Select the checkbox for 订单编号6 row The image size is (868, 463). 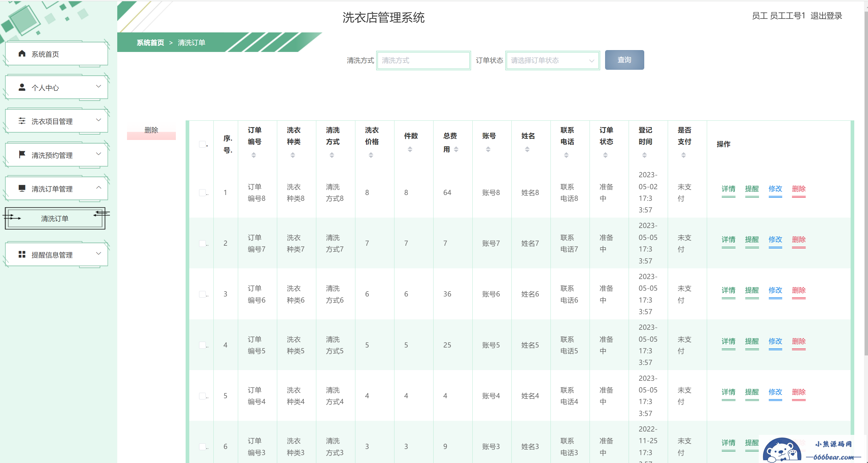point(202,294)
